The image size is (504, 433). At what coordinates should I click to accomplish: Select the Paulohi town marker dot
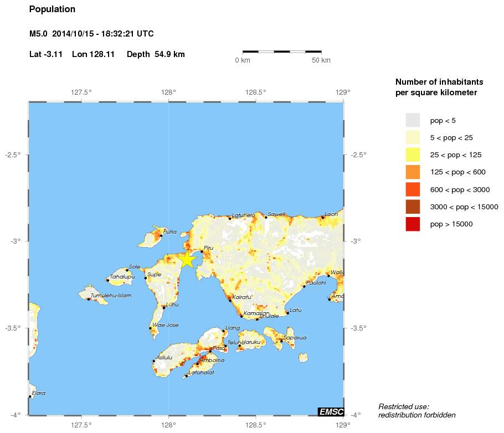tap(304, 286)
